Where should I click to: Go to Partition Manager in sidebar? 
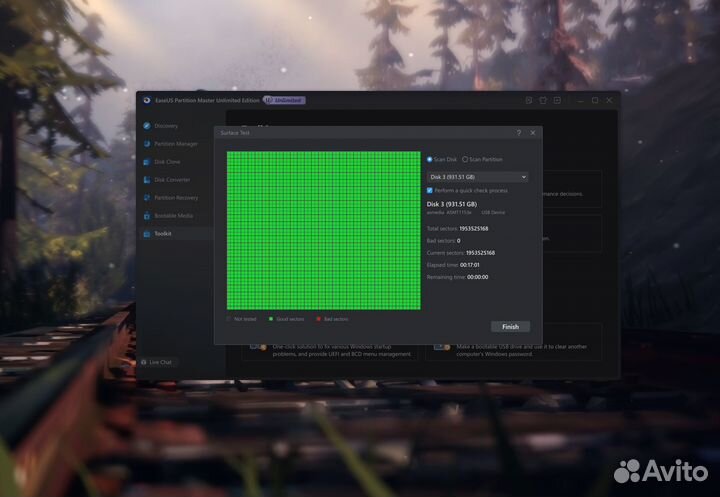[x=175, y=144]
